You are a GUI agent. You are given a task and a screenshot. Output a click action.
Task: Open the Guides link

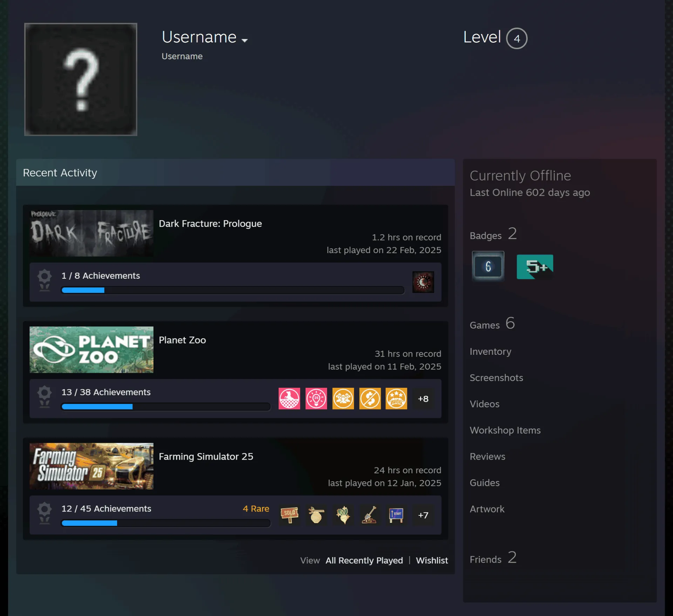tap(485, 483)
